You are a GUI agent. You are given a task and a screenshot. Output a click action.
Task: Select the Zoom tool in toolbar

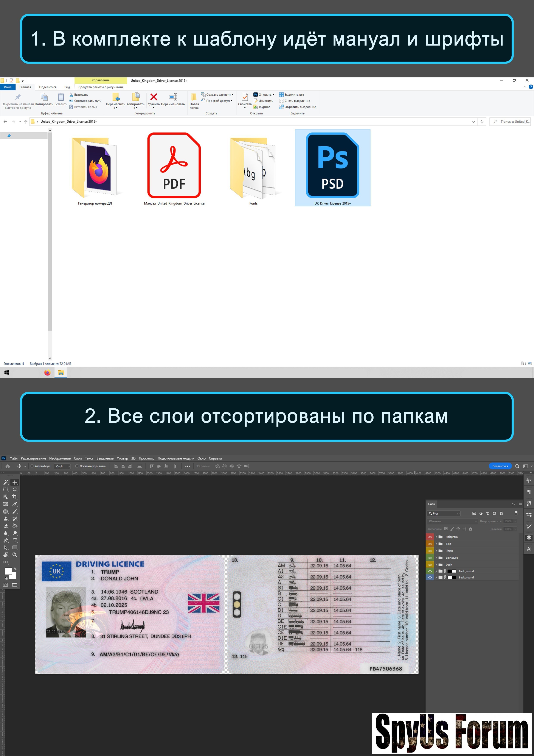point(15,555)
